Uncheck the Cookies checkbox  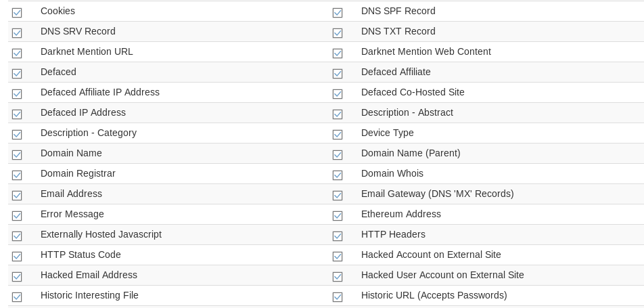point(17,12)
